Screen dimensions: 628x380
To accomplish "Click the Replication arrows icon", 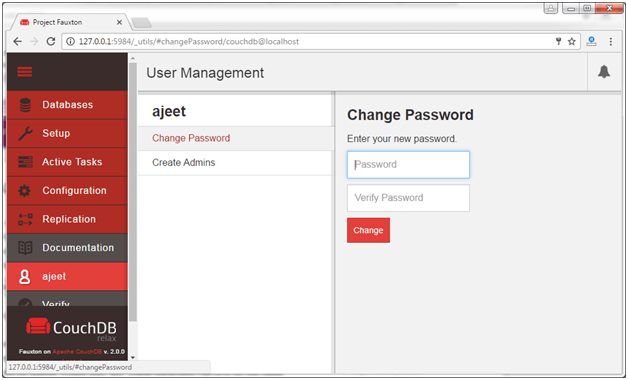I will (x=25, y=219).
